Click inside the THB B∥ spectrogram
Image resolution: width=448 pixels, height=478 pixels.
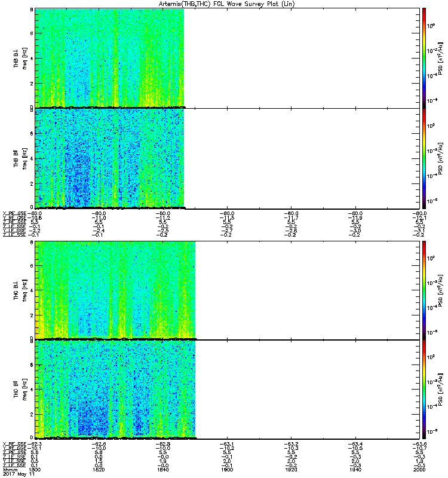tap(109, 158)
